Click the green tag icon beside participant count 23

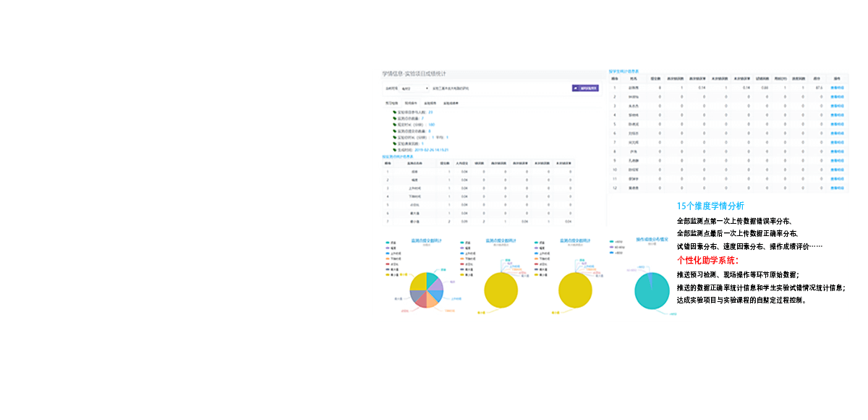point(395,112)
